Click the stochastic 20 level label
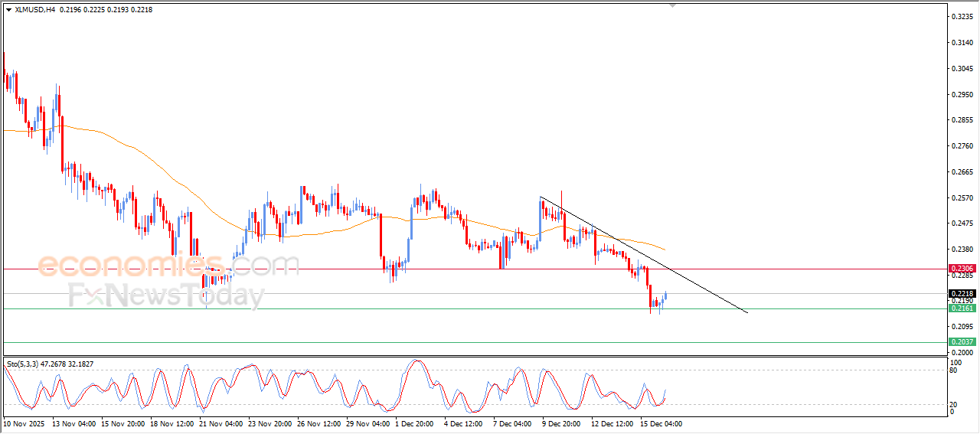 pos(953,404)
